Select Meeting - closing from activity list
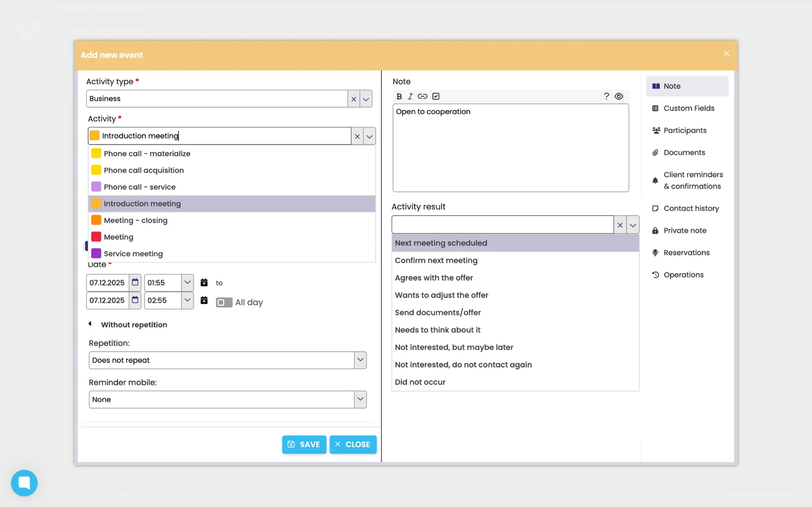 (136, 220)
